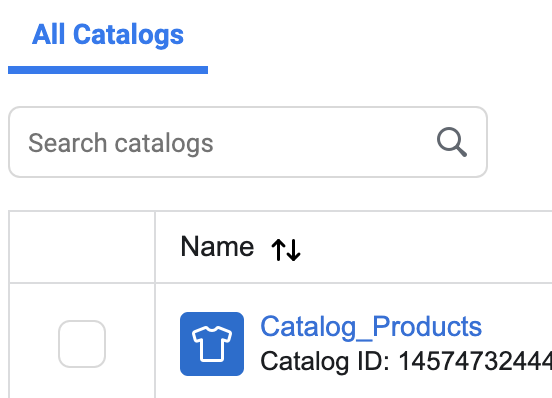Click the placeholder text Search catalogs
The width and height of the screenshot is (552, 398).
(121, 144)
